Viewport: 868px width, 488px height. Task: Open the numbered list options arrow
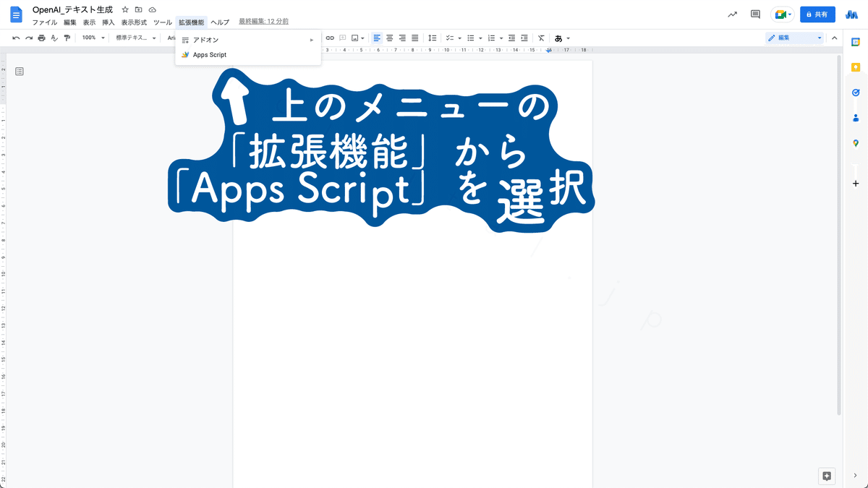[x=501, y=38]
